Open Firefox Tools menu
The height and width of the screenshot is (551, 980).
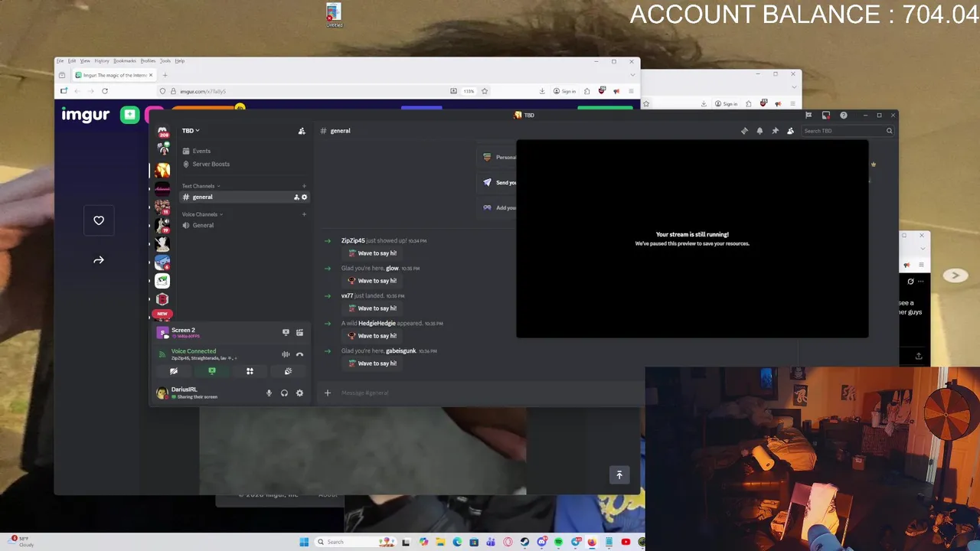[165, 61]
